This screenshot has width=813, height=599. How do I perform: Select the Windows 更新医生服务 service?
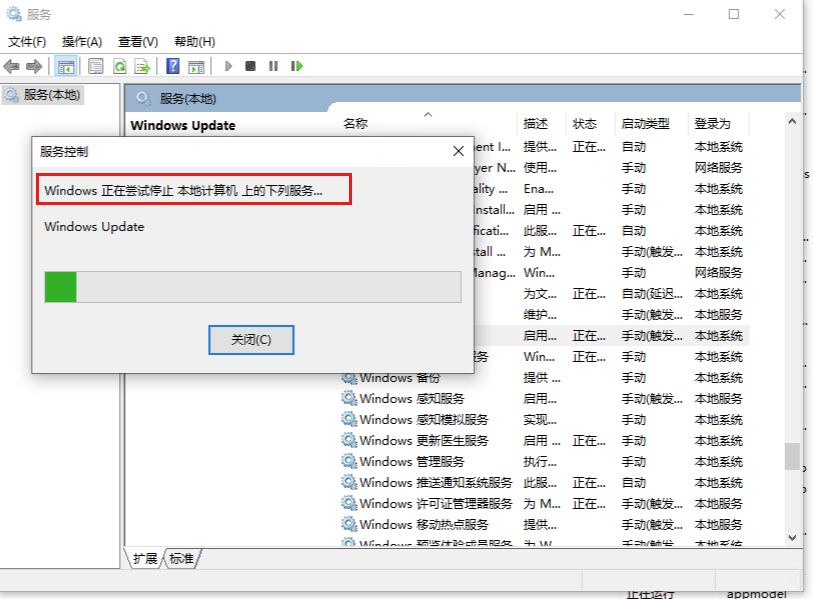point(415,441)
